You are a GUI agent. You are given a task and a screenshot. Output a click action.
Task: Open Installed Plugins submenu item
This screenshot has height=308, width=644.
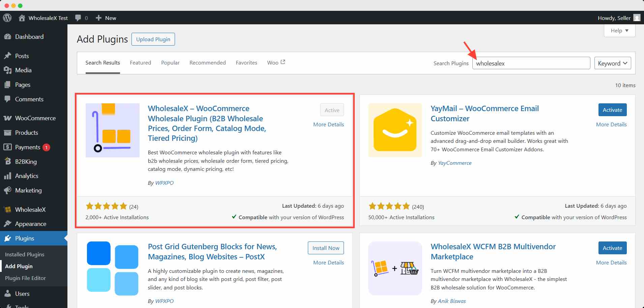pyautogui.click(x=25, y=255)
